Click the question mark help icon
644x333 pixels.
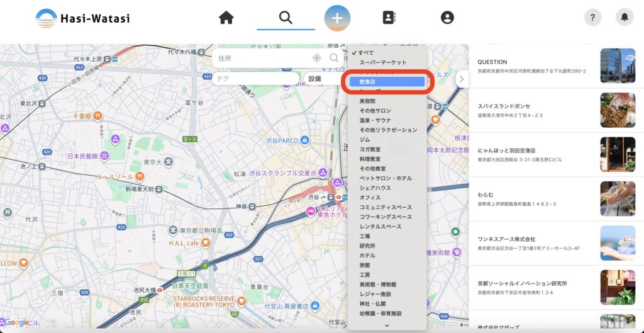tap(592, 18)
